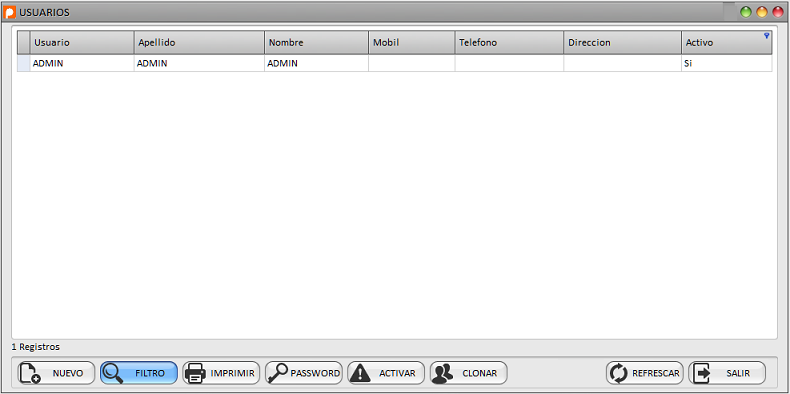The height and width of the screenshot is (394, 790).
Task: Select the ADMIN row selector cell
Action: click(23, 63)
